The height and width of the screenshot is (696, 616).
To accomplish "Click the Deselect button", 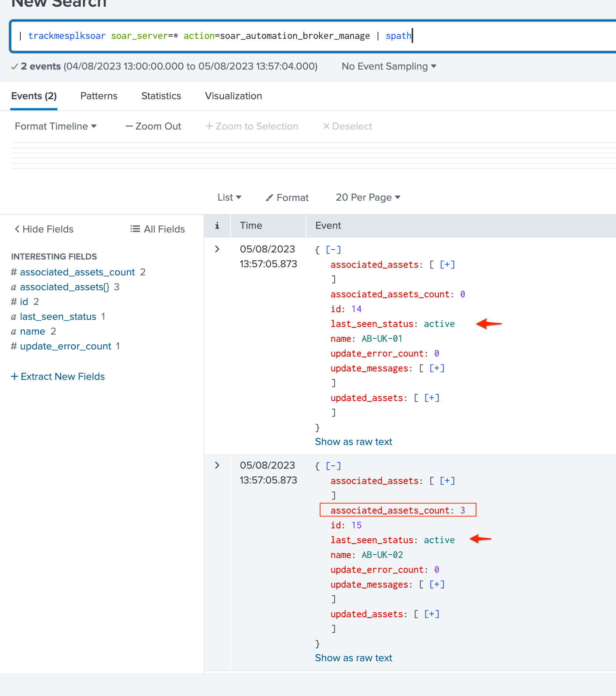I will click(347, 126).
